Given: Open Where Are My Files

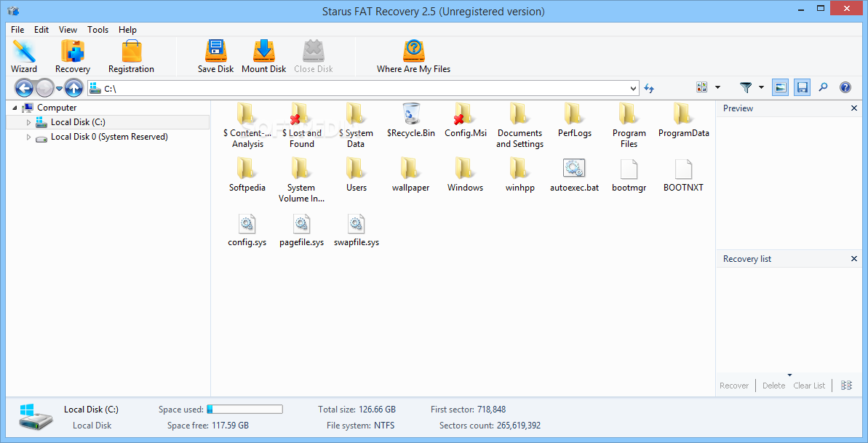Looking at the screenshot, I should click(x=413, y=57).
